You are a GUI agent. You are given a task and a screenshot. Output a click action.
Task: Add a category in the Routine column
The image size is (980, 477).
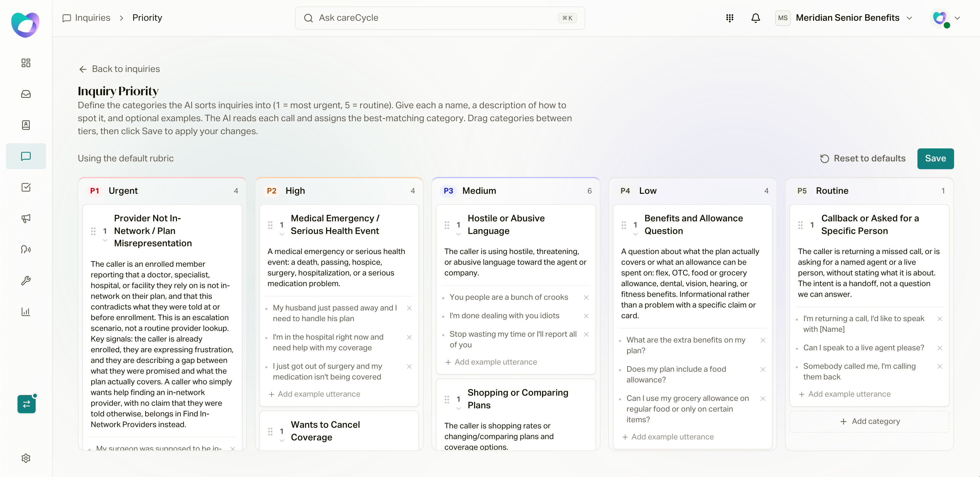869,422
